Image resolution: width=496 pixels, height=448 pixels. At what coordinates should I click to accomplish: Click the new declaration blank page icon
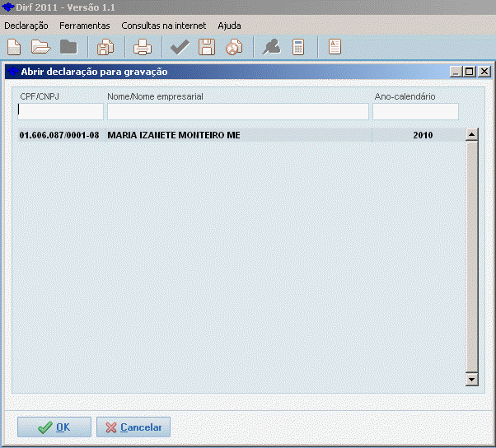(14, 47)
